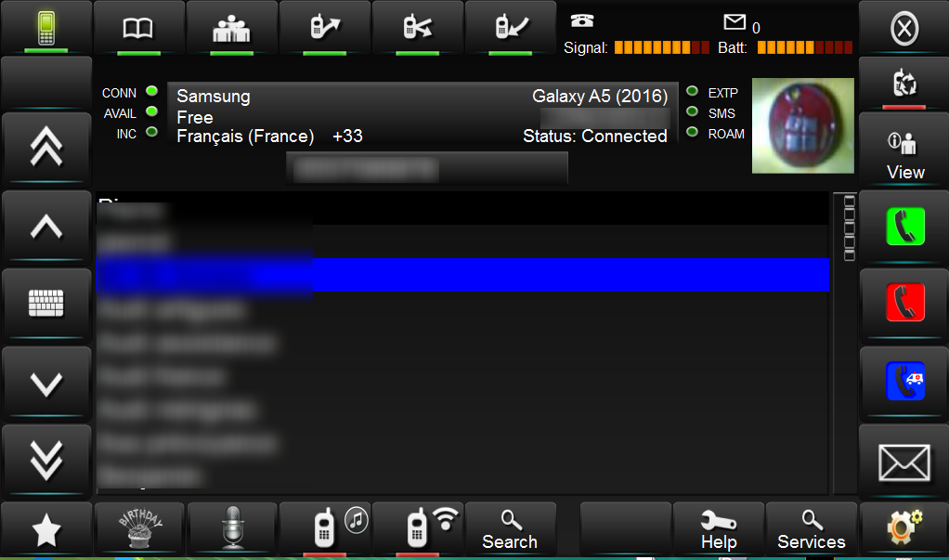Jump to the bottom with double down chevron

pos(46,460)
